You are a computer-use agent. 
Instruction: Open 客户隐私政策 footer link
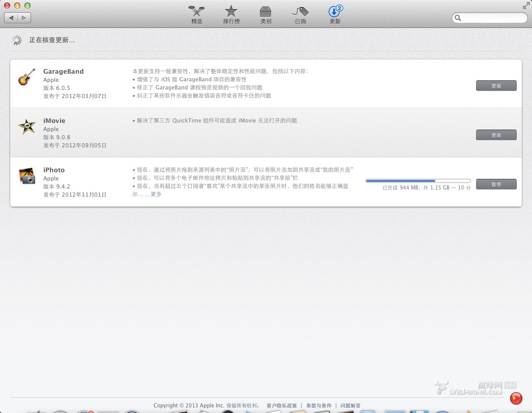(x=282, y=405)
